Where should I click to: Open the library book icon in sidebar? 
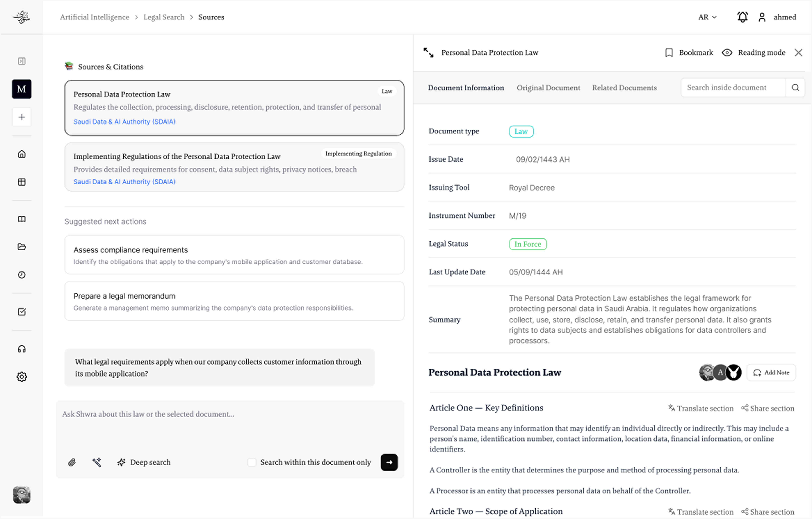pos(22,219)
